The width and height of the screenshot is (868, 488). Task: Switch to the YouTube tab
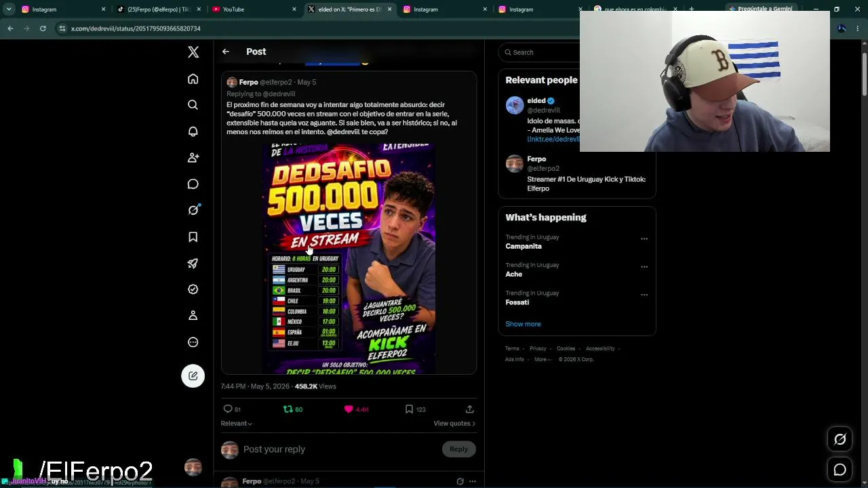(253, 9)
